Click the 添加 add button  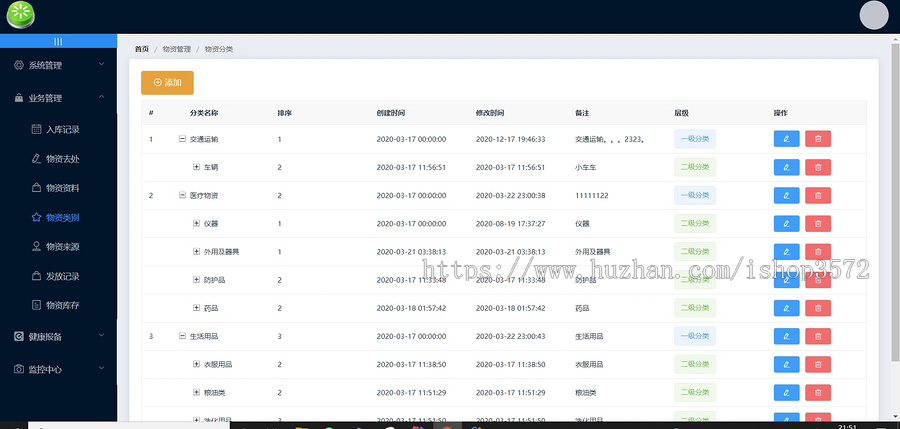pyautogui.click(x=167, y=83)
